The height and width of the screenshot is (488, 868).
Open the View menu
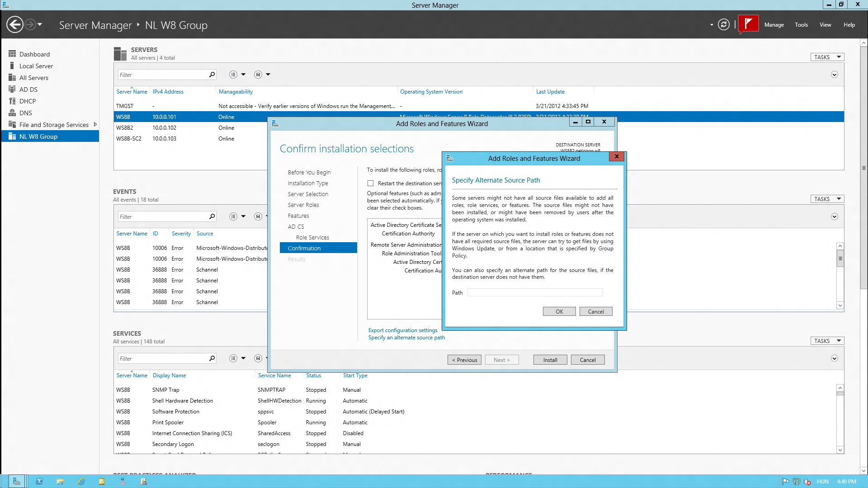pyautogui.click(x=825, y=25)
